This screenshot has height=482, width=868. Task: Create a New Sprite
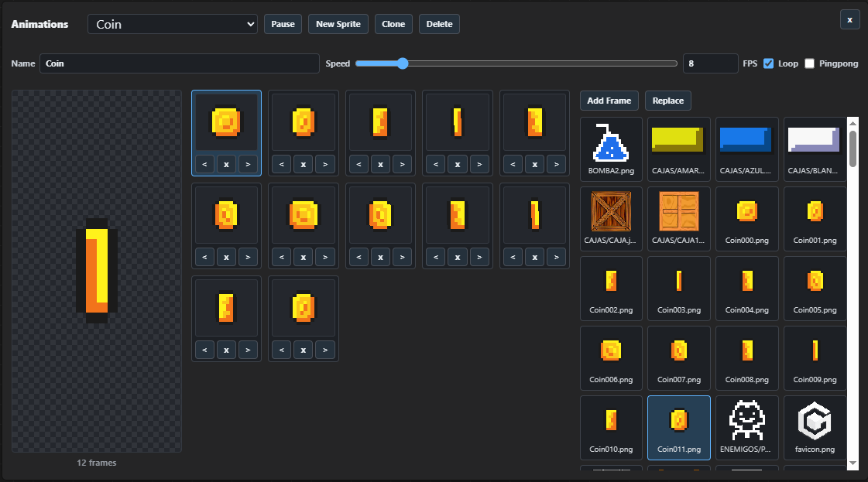tap(338, 24)
